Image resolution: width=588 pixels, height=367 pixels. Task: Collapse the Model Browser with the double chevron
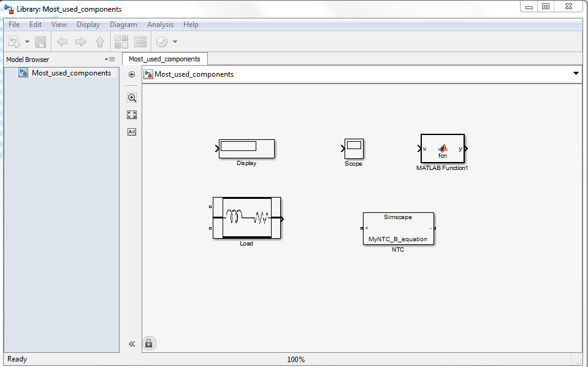click(131, 344)
